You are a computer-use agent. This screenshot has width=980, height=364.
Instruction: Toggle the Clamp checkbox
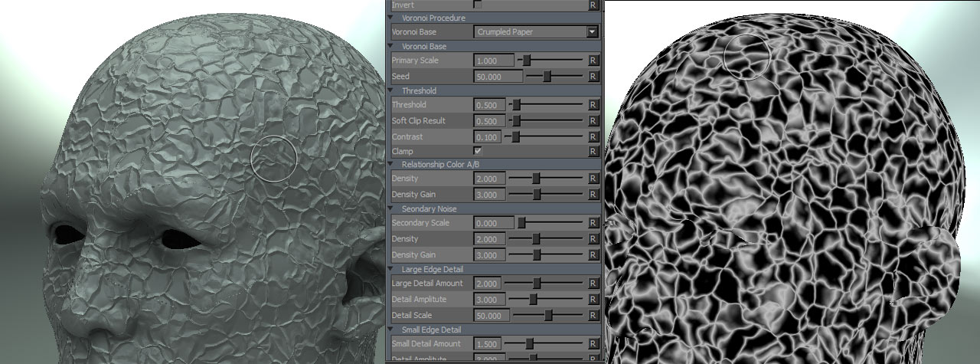point(478,152)
